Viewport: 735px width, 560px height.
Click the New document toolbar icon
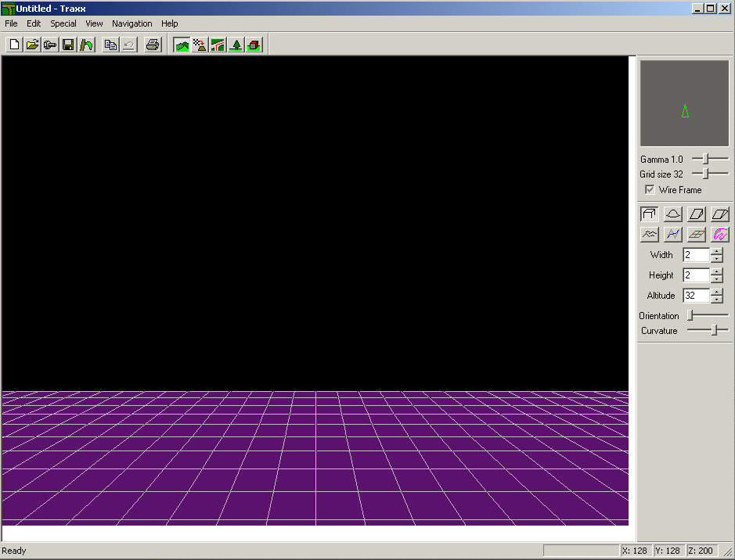(x=14, y=45)
